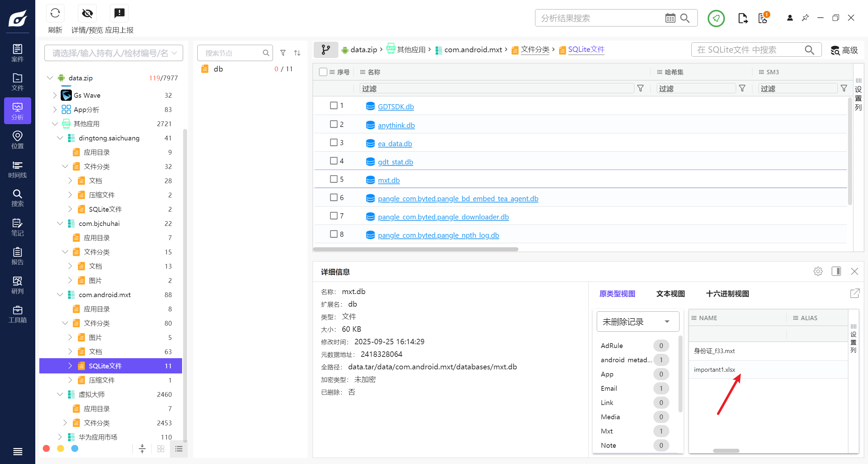Image resolution: width=868 pixels, height=464 pixels.
Task: Switch to the 十六进制视图 tab
Action: 727,294
